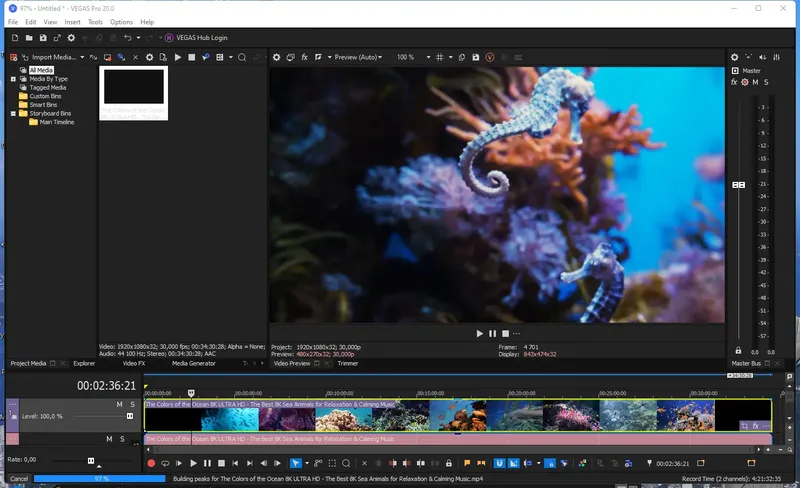This screenshot has height=488, width=800.
Task: Click the Save project icon
Action: (42, 37)
